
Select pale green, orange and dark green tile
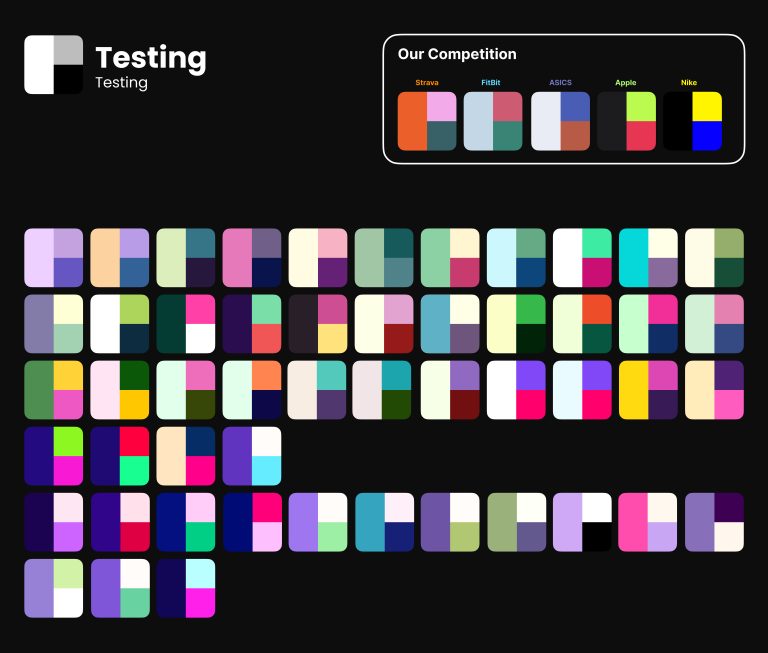[582, 324]
